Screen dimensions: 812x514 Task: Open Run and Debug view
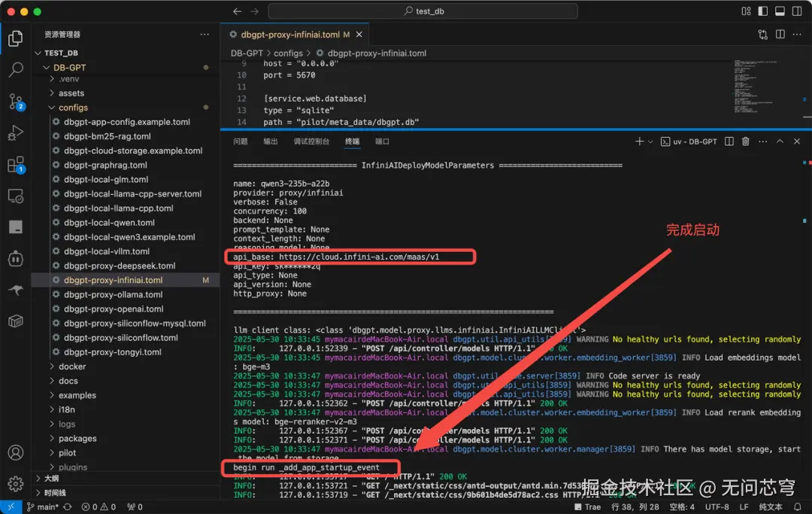16,133
